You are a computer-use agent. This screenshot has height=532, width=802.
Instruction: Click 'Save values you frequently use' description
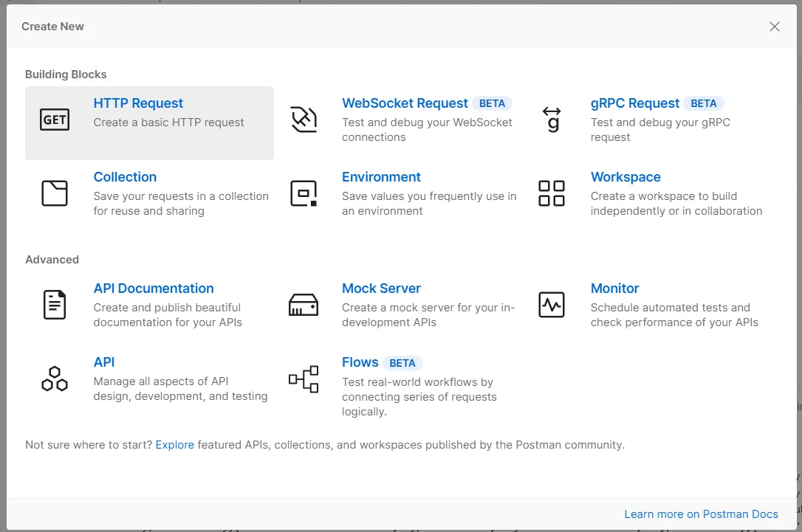coord(429,204)
